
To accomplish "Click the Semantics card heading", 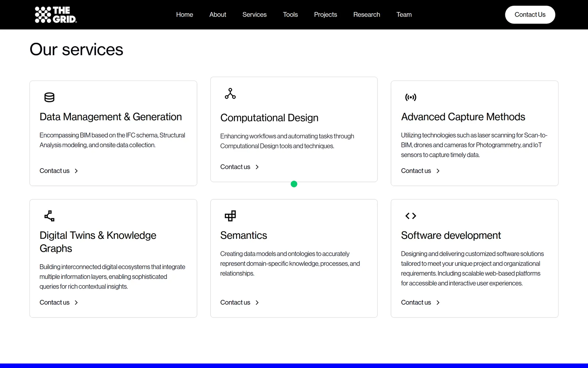I will (244, 235).
